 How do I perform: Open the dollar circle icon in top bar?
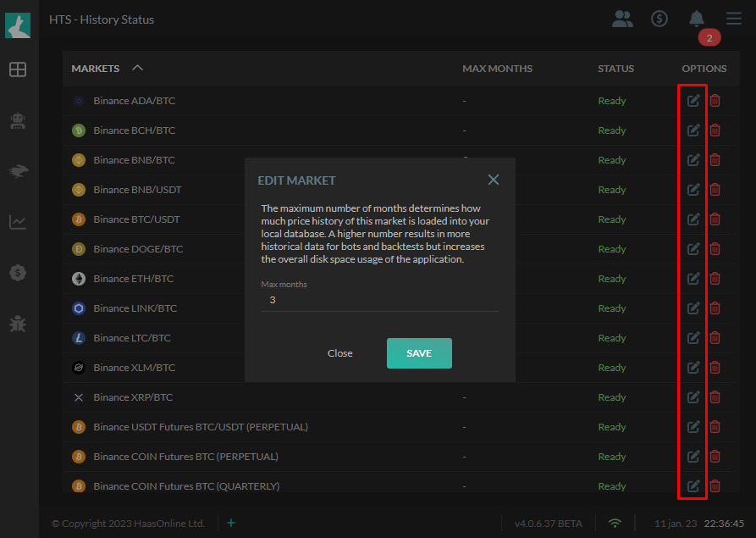(x=659, y=19)
